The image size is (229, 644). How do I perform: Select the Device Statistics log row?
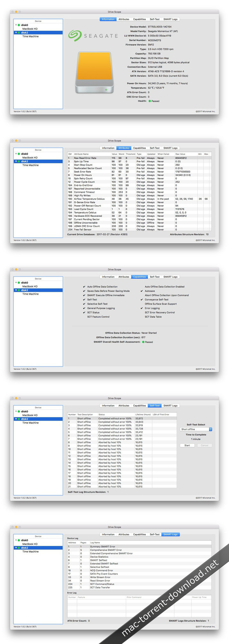point(139,557)
